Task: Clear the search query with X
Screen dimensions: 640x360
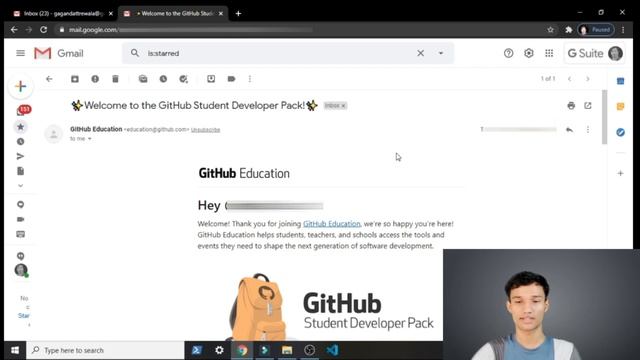Action: 420,53
